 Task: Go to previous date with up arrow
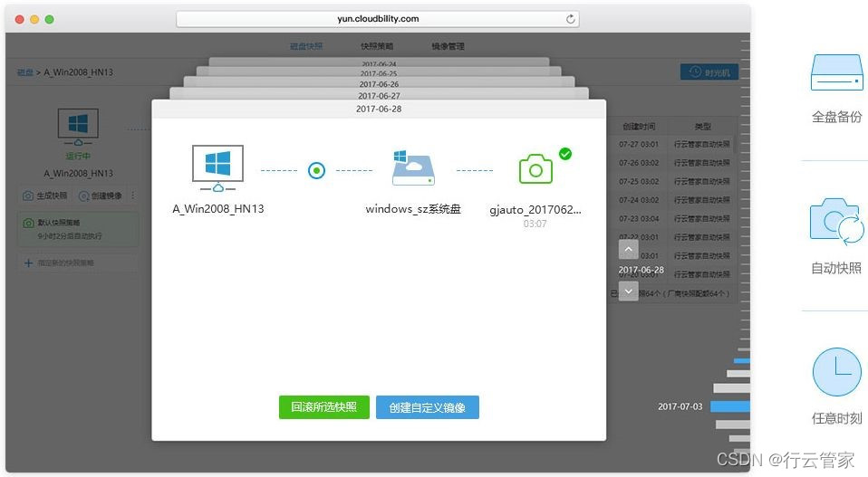point(628,249)
